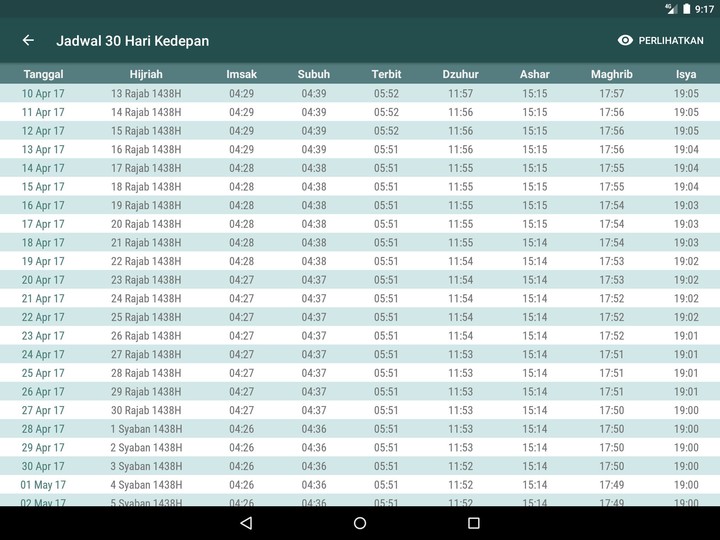The width and height of the screenshot is (720, 540).
Task: Tap the Isya column header
Action: pyautogui.click(x=686, y=75)
